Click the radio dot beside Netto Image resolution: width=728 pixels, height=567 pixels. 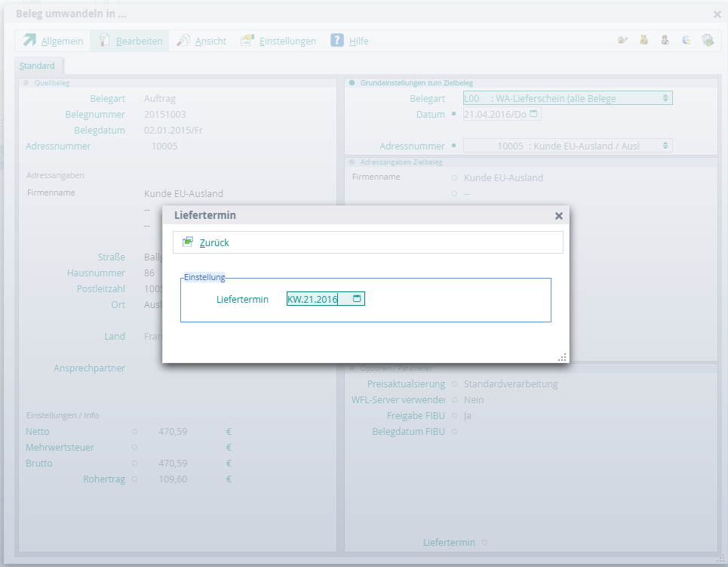coord(134,432)
